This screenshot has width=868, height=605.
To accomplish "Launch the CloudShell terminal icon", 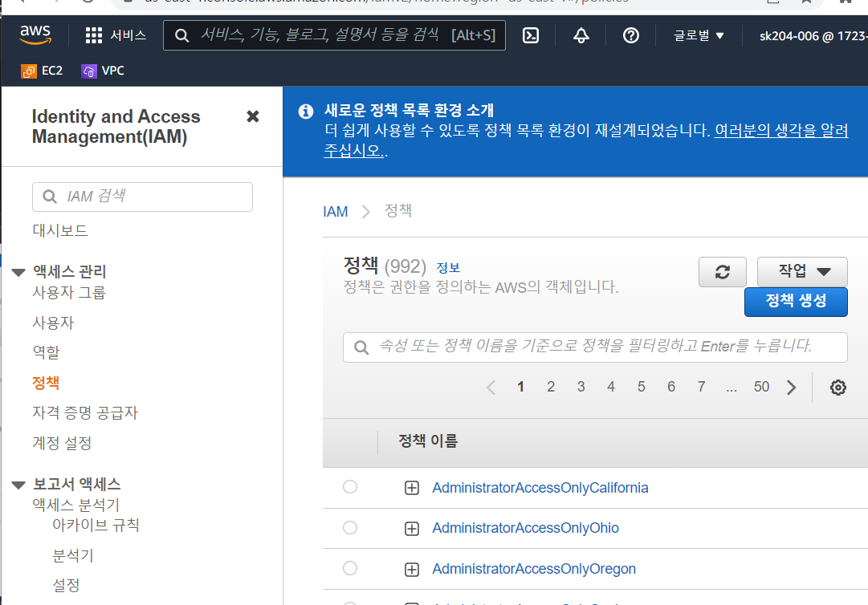I will click(530, 35).
